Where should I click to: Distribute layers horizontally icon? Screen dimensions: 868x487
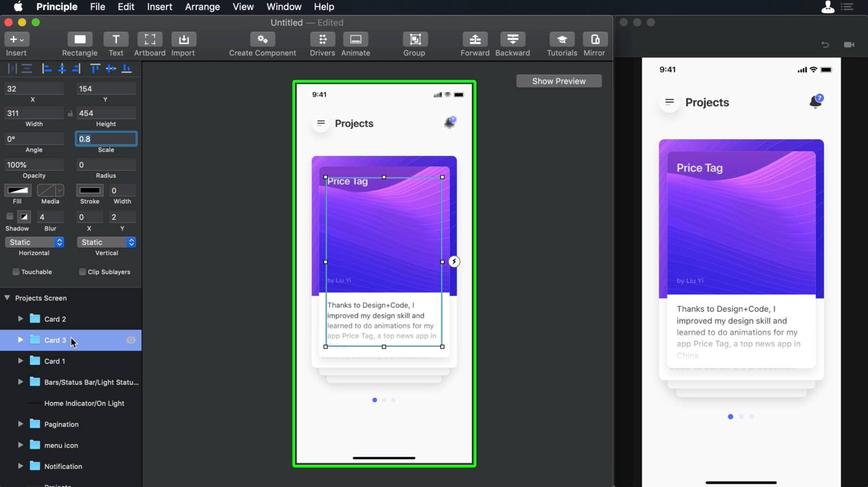tap(12, 68)
